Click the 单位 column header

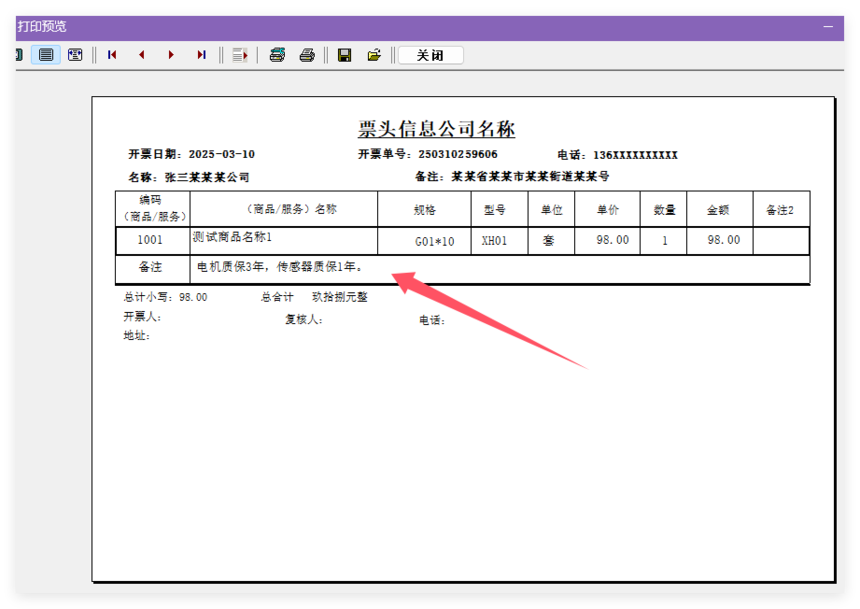[552, 210]
